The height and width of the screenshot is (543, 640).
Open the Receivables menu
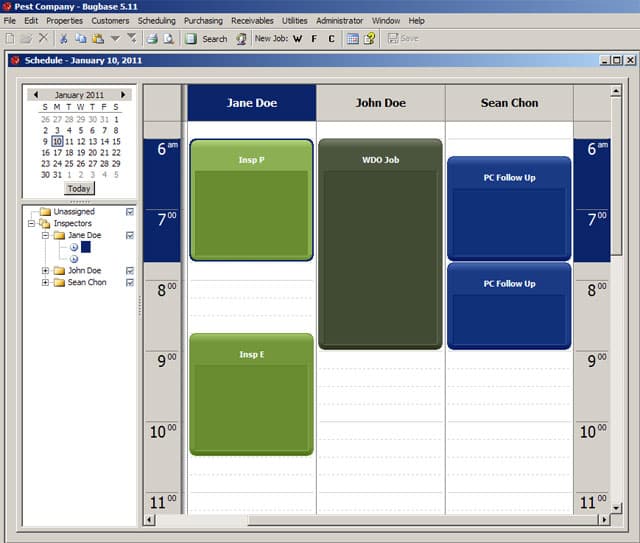pyautogui.click(x=252, y=20)
